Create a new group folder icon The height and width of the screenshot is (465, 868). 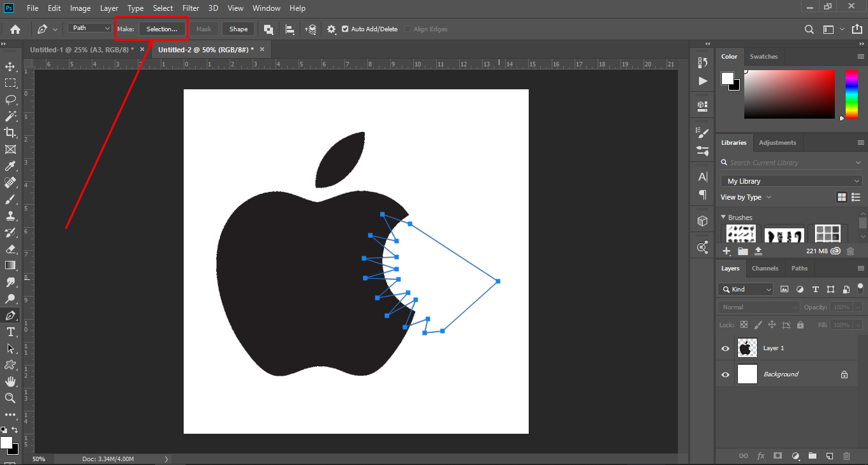click(x=812, y=456)
